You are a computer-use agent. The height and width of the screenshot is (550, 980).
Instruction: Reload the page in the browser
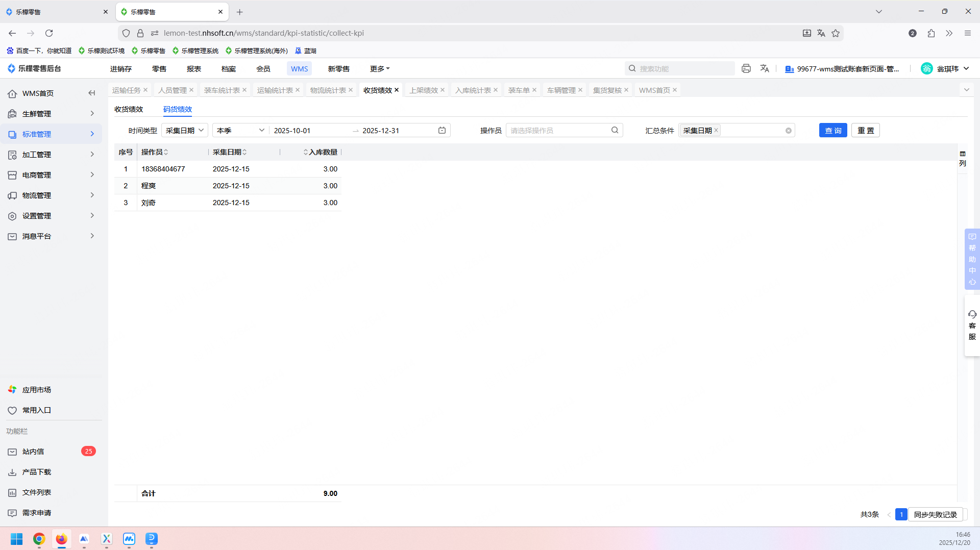click(x=49, y=33)
